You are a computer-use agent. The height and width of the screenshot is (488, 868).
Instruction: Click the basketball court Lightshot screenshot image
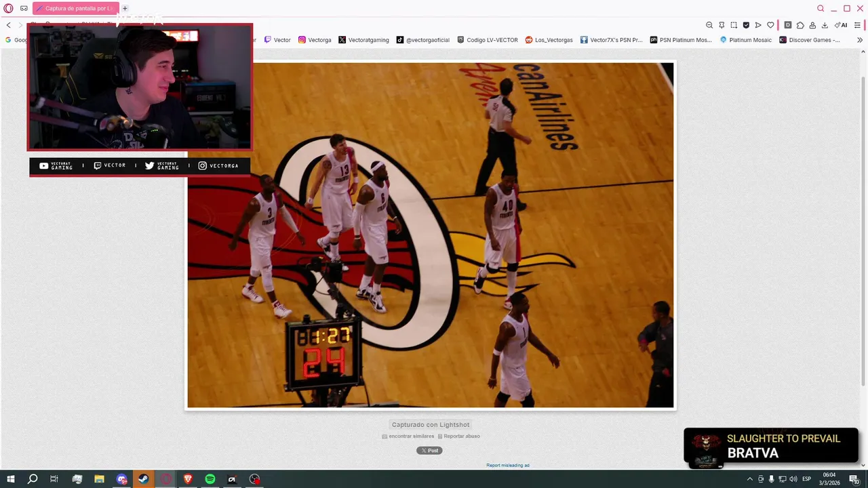(x=431, y=235)
